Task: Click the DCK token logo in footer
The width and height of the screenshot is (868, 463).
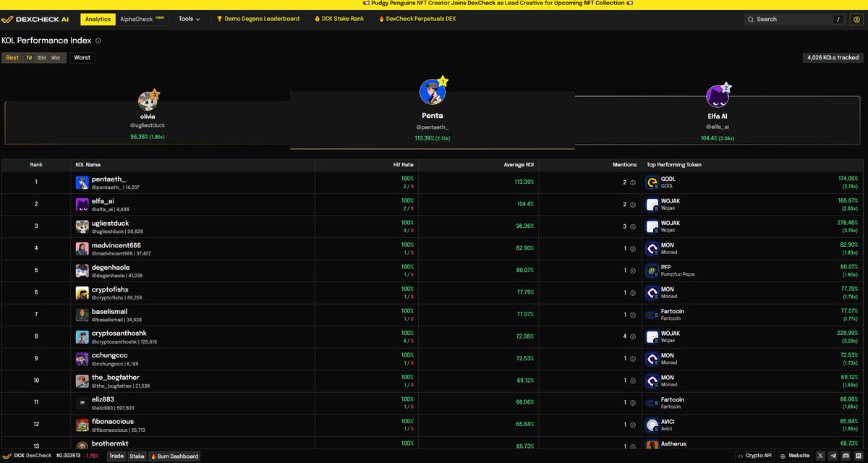Action: [8, 456]
